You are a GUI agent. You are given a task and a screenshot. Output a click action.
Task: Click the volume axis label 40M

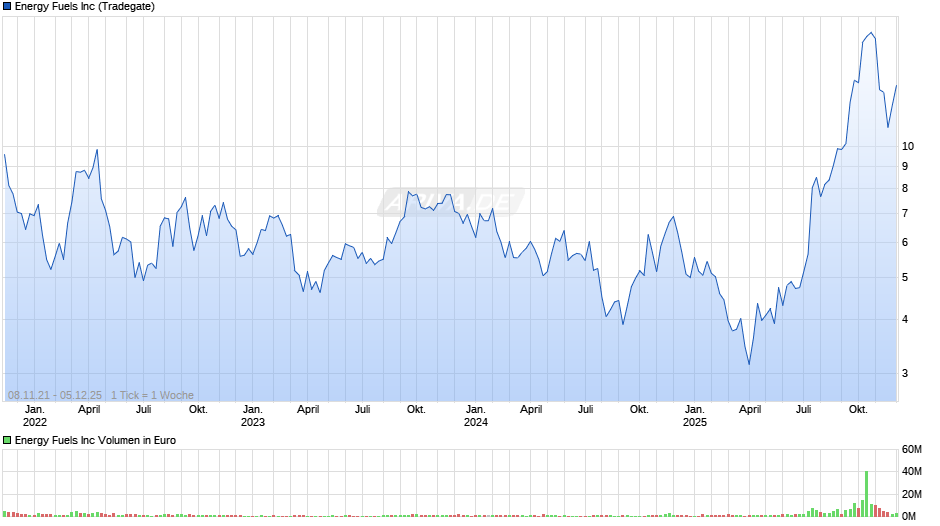click(x=911, y=472)
